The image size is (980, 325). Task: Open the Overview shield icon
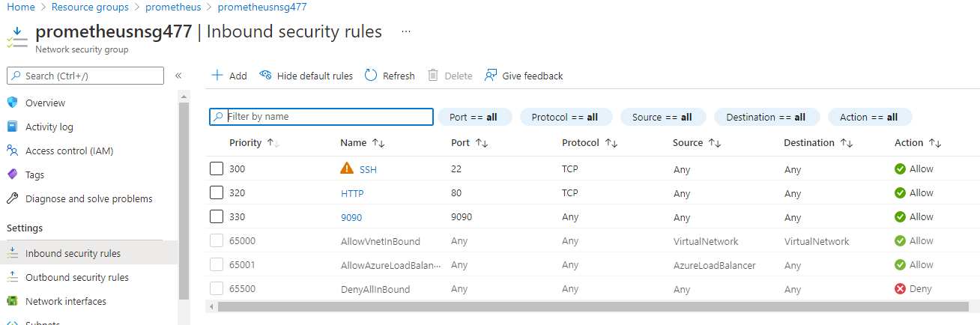[x=12, y=103]
